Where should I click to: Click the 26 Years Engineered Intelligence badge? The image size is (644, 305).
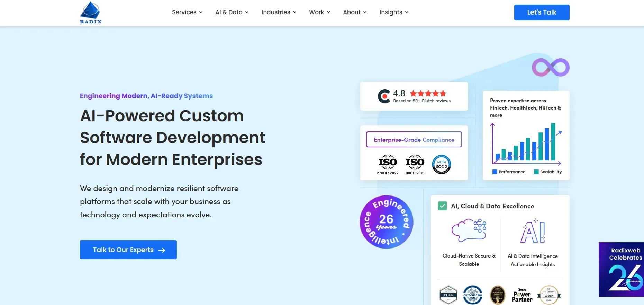[387, 222]
